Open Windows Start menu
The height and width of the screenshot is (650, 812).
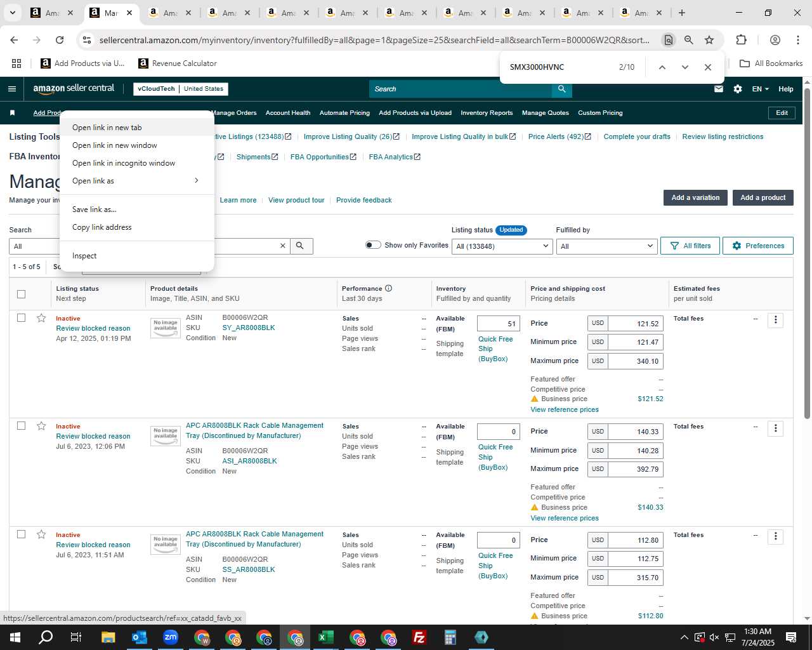point(15,637)
